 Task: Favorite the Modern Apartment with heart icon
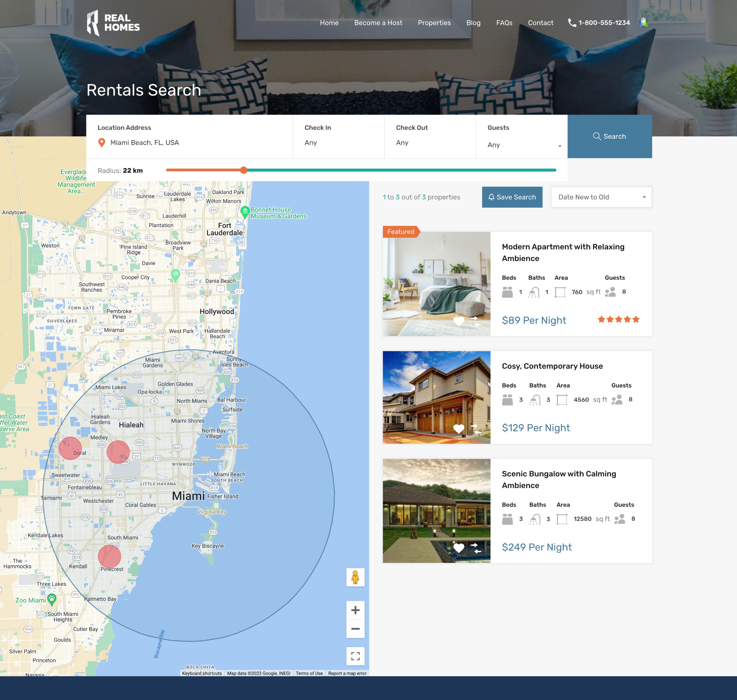pyautogui.click(x=459, y=321)
